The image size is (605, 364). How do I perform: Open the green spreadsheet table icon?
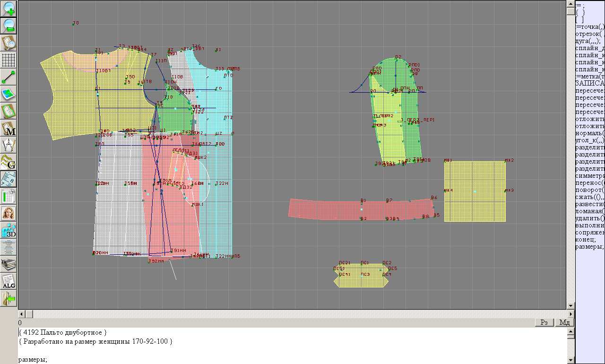coord(9,196)
